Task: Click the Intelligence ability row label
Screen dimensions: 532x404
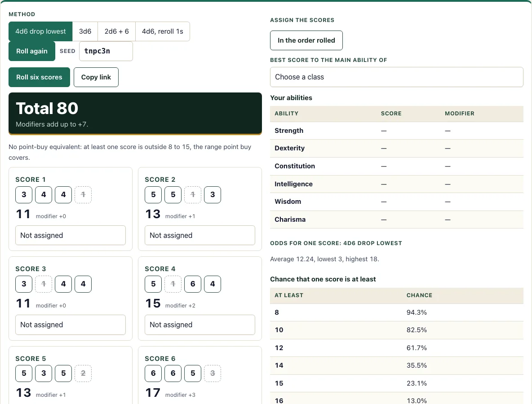Action: tap(293, 184)
